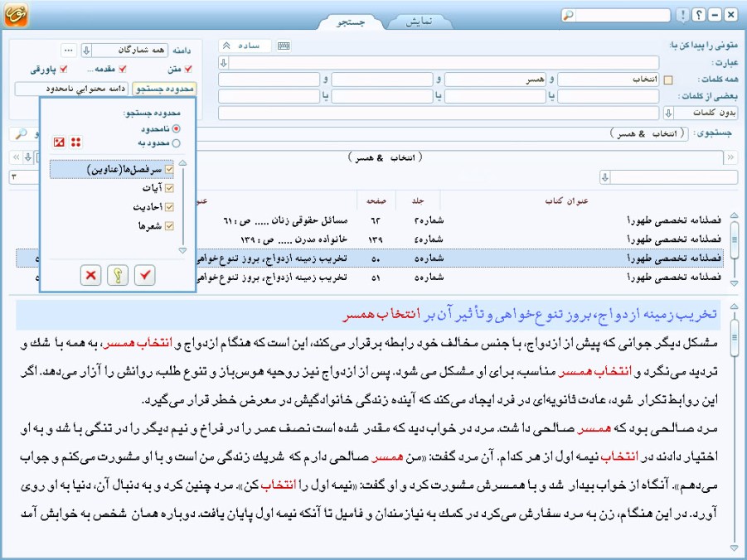Open help with the question mark button
747x560 pixels.
[698, 15]
